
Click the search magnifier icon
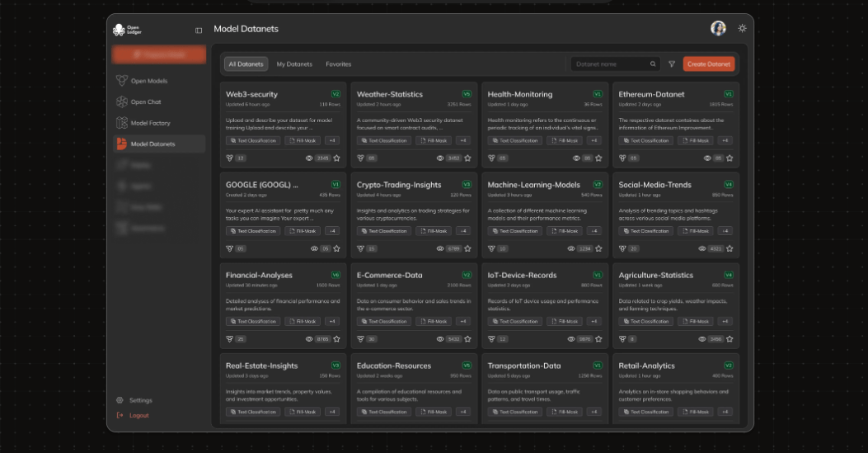[653, 64]
